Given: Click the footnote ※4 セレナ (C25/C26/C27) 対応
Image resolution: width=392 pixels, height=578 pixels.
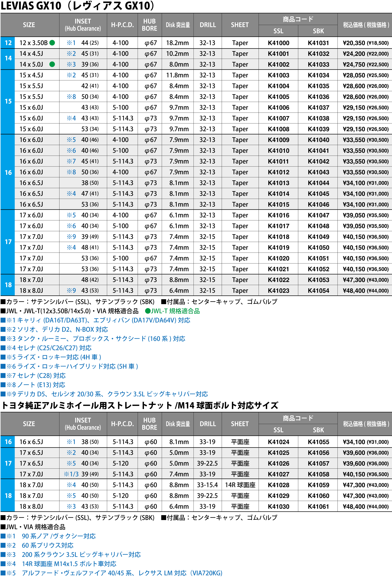Looking at the screenshot, I should [46, 348].
